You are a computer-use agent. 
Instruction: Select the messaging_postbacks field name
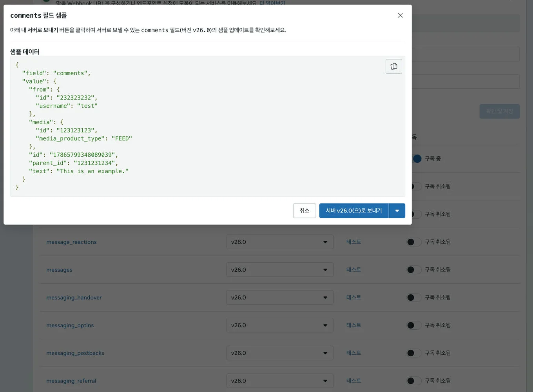pyautogui.click(x=75, y=353)
